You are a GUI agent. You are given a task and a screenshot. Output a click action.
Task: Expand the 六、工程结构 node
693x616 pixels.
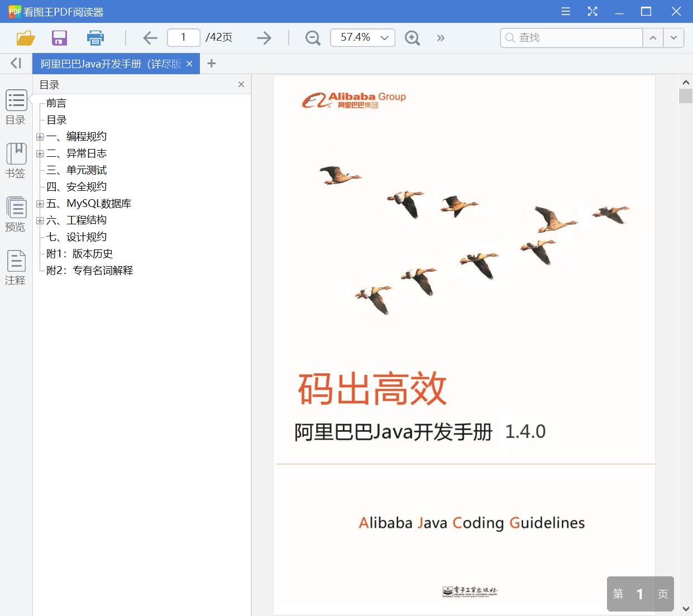(x=40, y=220)
